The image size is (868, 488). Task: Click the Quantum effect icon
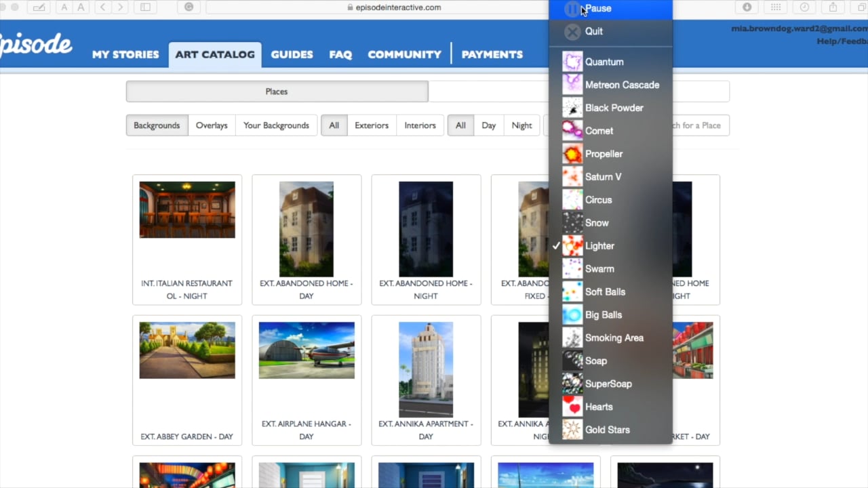click(x=572, y=62)
